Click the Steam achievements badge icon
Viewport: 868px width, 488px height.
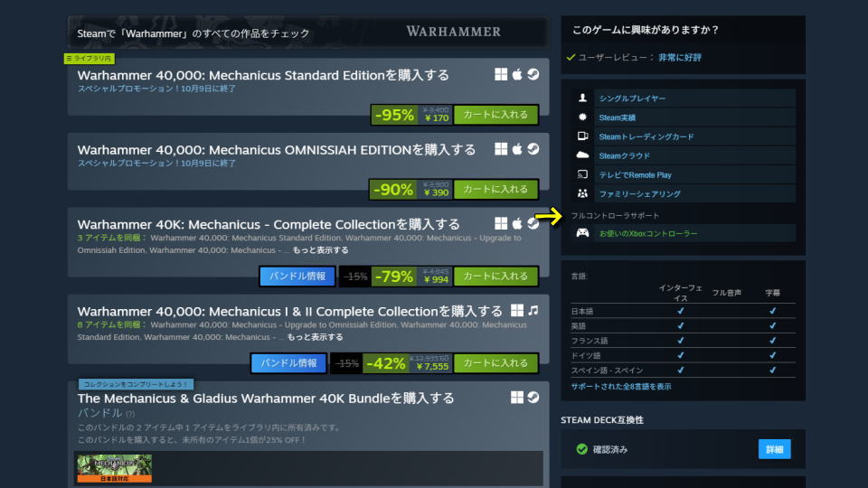pyautogui.click(x=582, y=117)
